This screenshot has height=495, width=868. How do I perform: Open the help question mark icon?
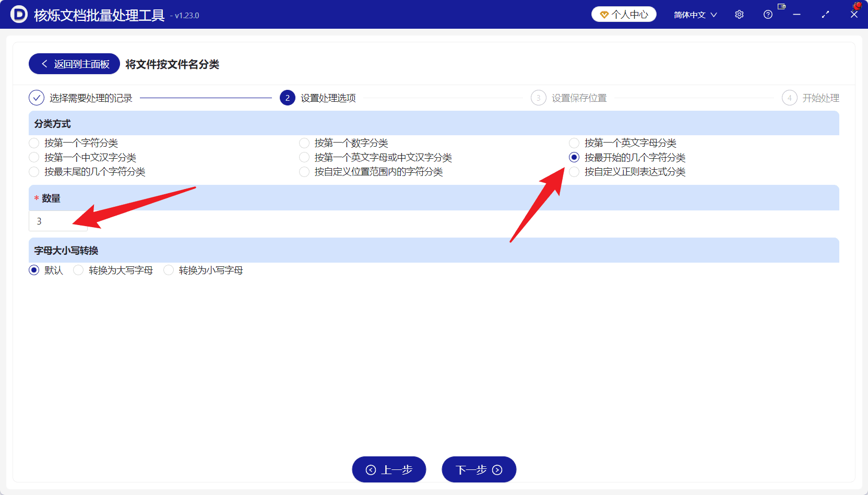(768, 15)
